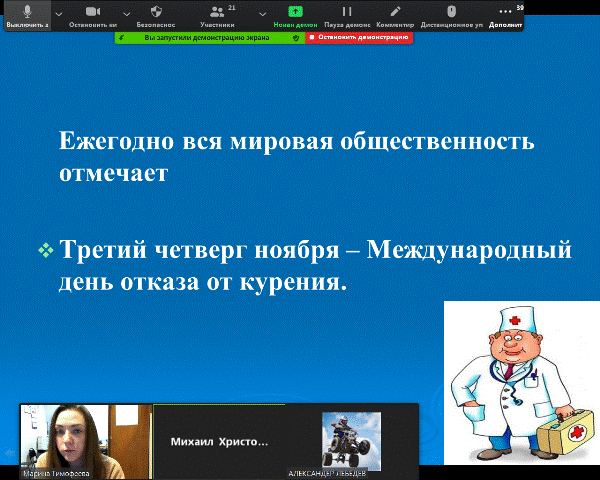Mute the microphone in Zoom toolbar

[x=26, y=14]
